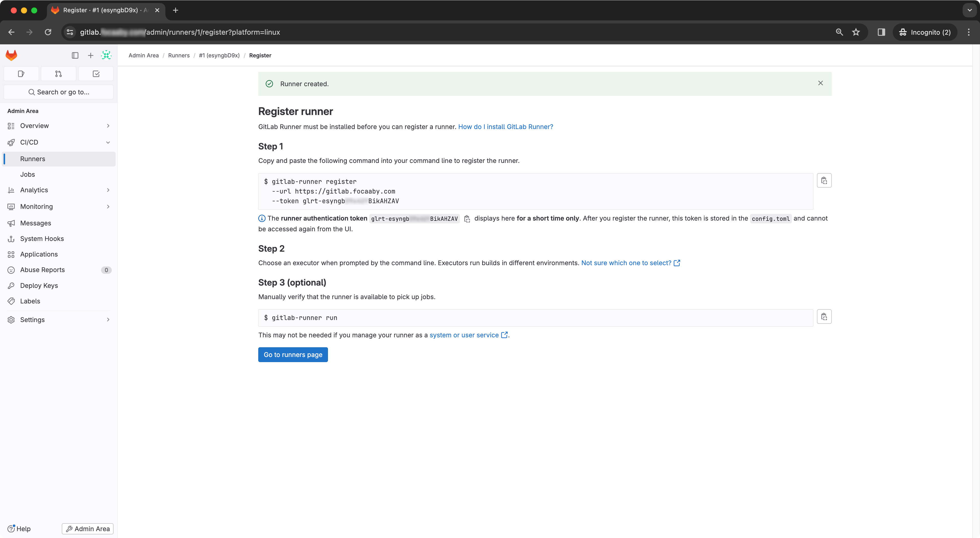Expand the Settings section chevron
This screenshot has height=538, width=980.
(108, 320)
